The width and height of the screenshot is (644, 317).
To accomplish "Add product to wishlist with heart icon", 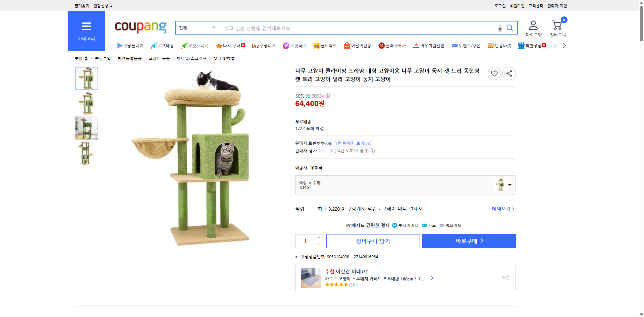I will coord(494,73).
